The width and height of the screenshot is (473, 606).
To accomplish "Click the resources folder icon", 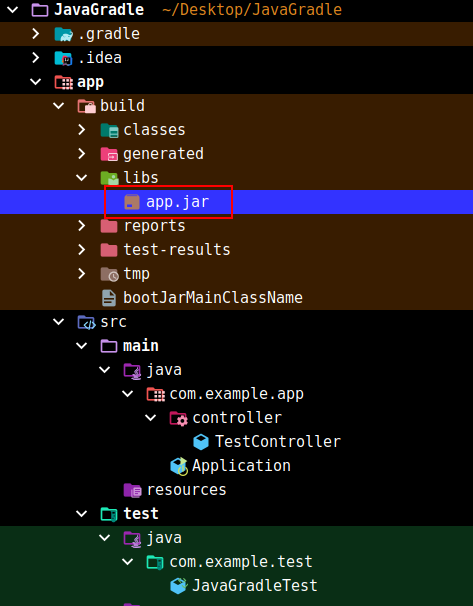I will [x=133, y=490].
